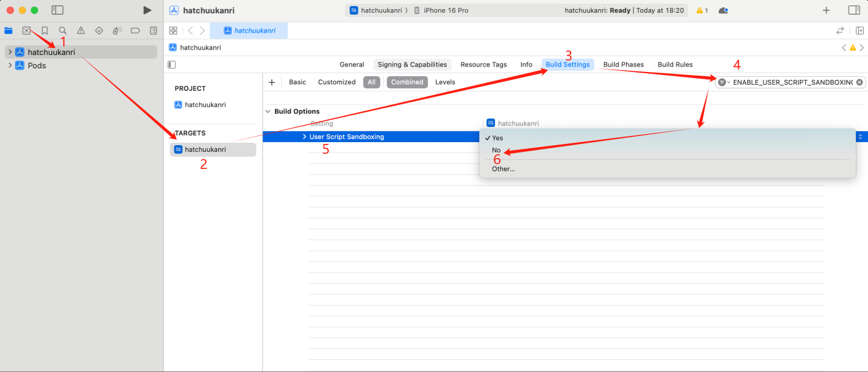Open the Source Control navigator

point(27,30)
